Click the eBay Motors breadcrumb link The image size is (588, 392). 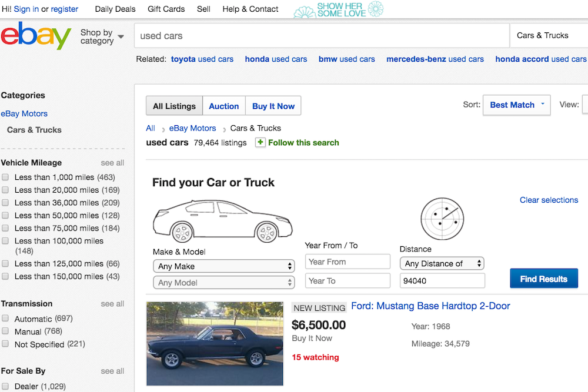[x=192, y=128]
